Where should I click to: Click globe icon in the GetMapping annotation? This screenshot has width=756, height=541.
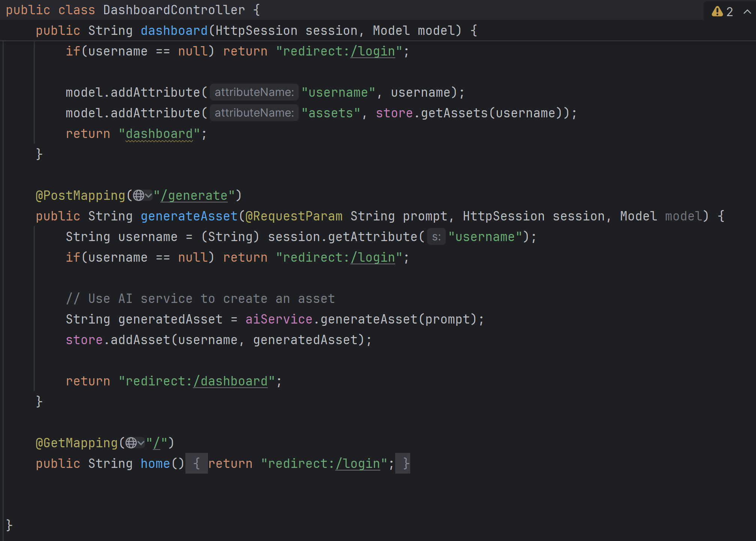131,443
